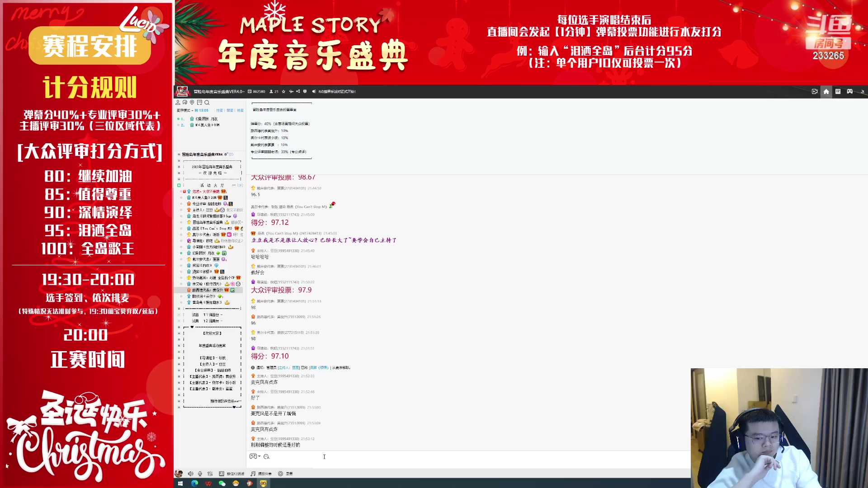The height and width of the screenshot is (488, 868).
Task: View the online member count 21
Action: click(274, 91)
